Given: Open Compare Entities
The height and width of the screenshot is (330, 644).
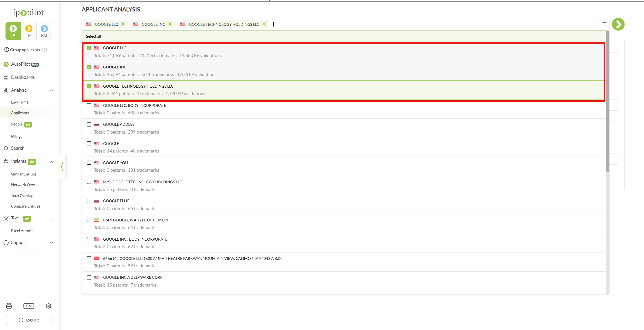Looking at the screenshot, I should tap(25, 206).
